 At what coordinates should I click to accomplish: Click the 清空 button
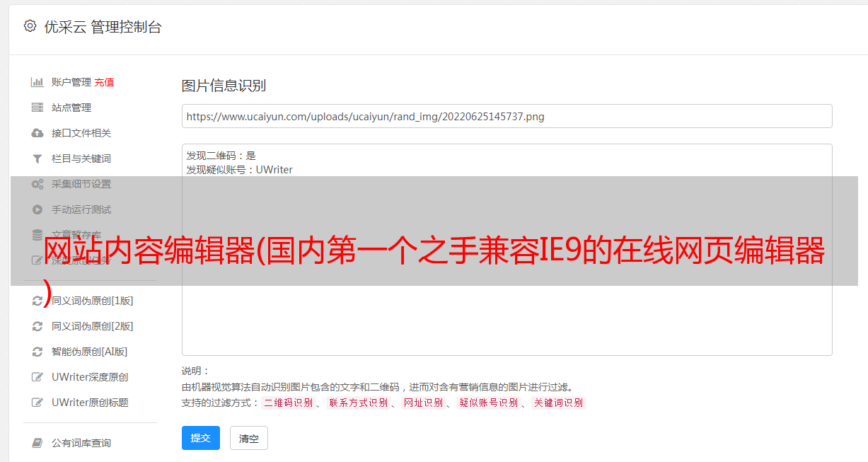pos(249,439)
